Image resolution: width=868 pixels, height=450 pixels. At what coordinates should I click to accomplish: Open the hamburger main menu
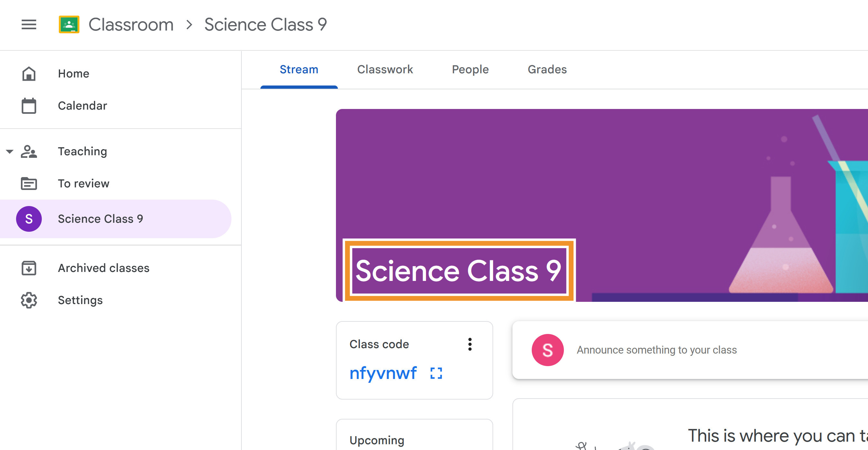(x=29, y=24)
